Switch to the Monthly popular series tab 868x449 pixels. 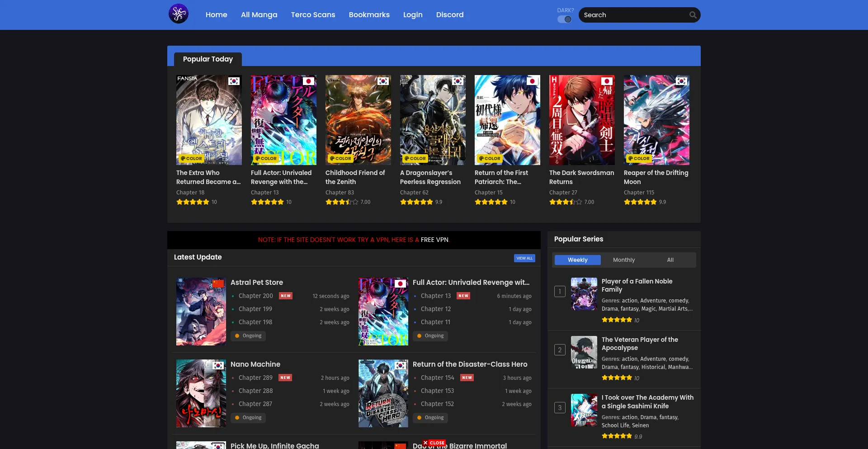click(623, 260)
